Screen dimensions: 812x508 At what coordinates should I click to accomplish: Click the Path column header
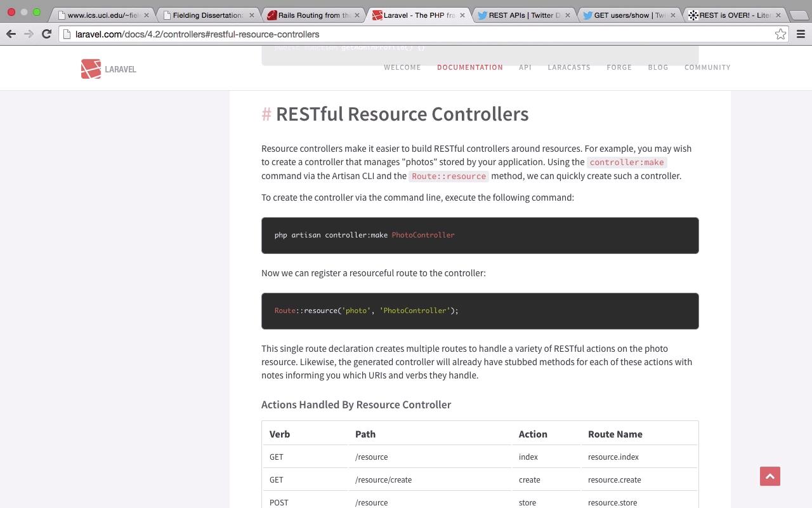click(x=365, y=434)
